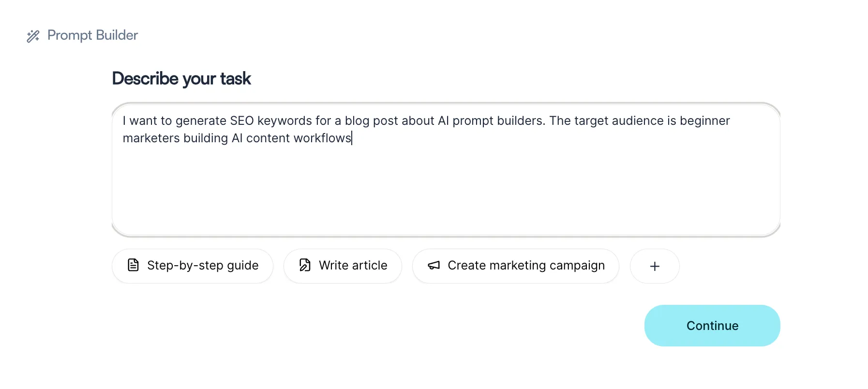Click the pencil-file icon on Write article
868x389 pixels.
(305, 265)
